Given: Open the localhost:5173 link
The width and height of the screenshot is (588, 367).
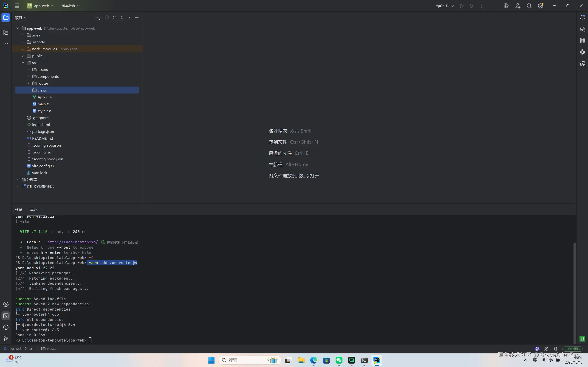Looking at the screenshot, I should pyautogui.click(x=72, y=242).
